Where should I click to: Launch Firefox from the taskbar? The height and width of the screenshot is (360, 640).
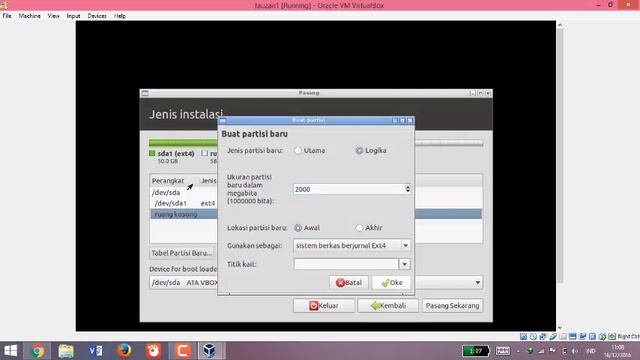coord(124,351)
